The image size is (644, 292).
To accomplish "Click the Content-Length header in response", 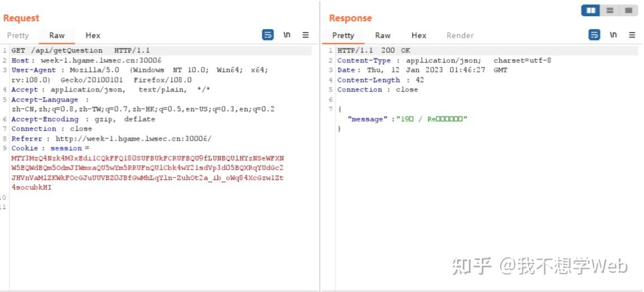I will tap(380, 80).
